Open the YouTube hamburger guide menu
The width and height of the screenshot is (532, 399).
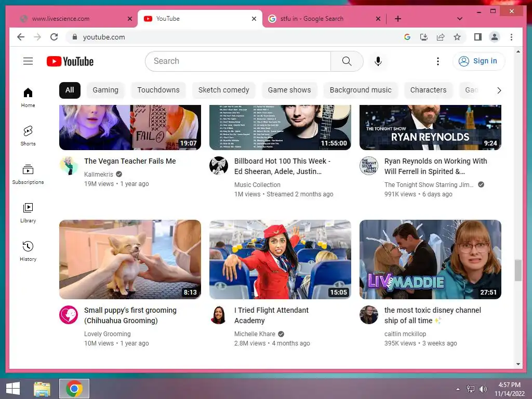28,61
